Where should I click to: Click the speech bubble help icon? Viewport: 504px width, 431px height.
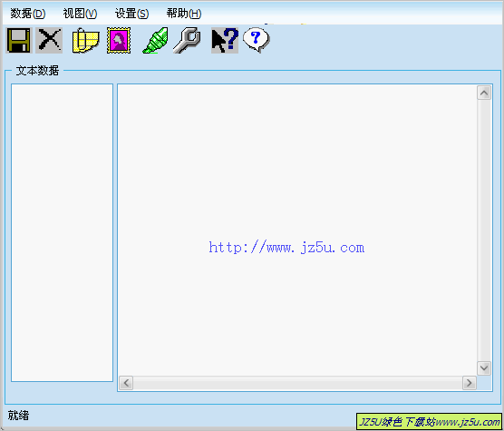click(257, 40)
